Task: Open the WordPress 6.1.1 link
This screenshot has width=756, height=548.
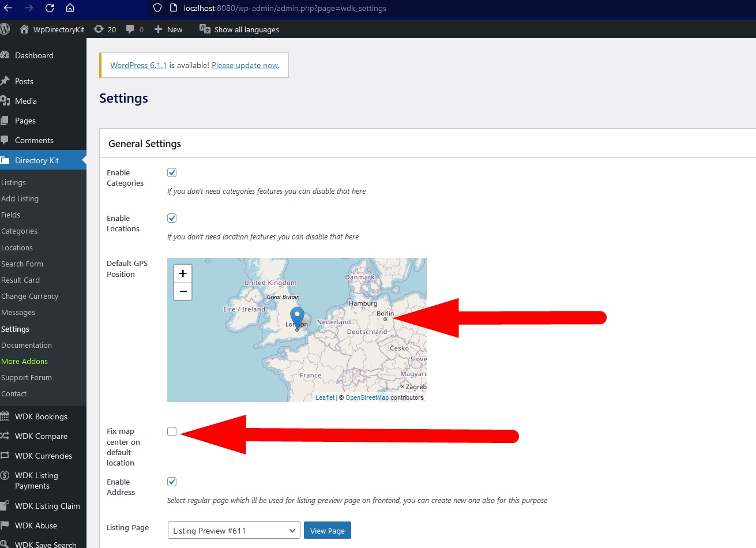Action: [x=138, y=65]
